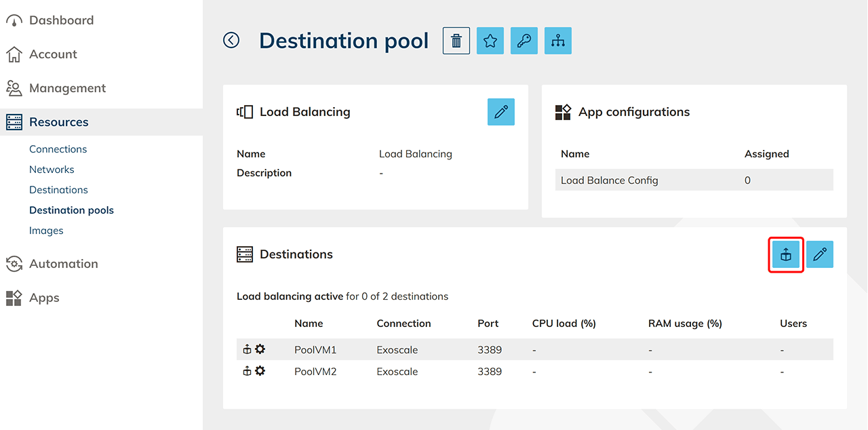Edit Destinations list with pencil icon
This screenshot has height=430, width=868.
pyautogui.click(x=820, y=254)
